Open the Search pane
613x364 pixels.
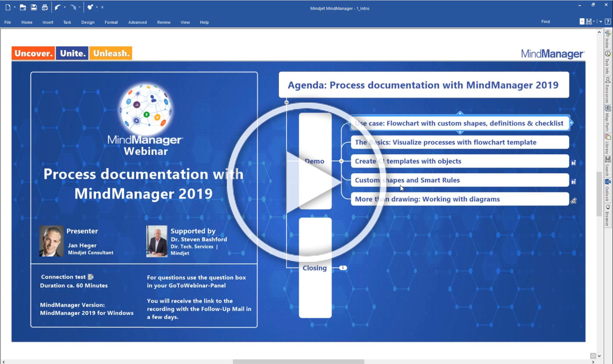pos(608,167)
